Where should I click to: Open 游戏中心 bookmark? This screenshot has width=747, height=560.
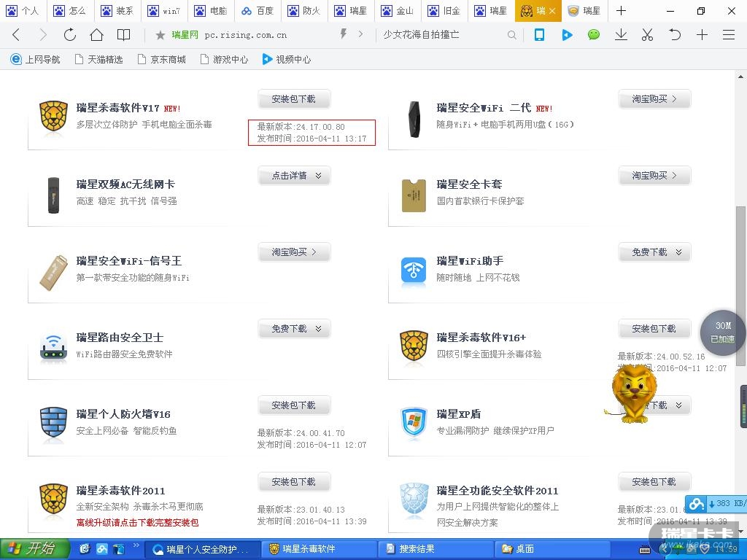point(225,60)
